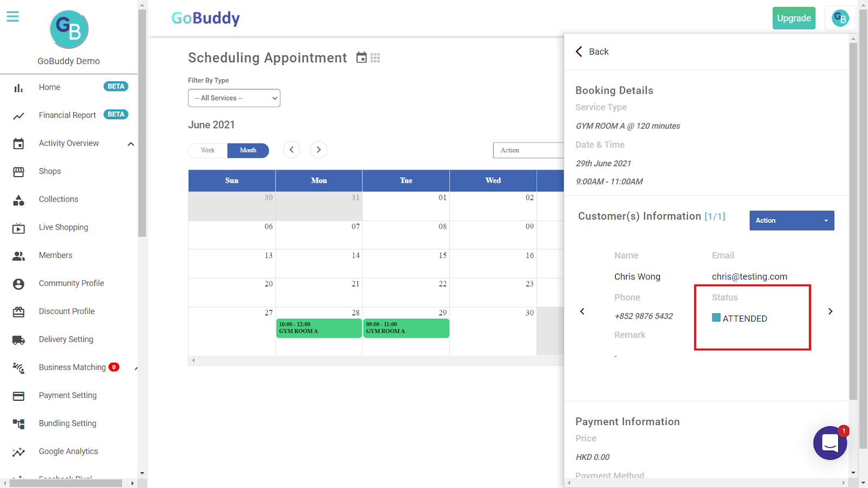The height and width of the screenshot is (488, 868).
Task: Click the Bundling Setting tree icon
Action: pos(18,424)
